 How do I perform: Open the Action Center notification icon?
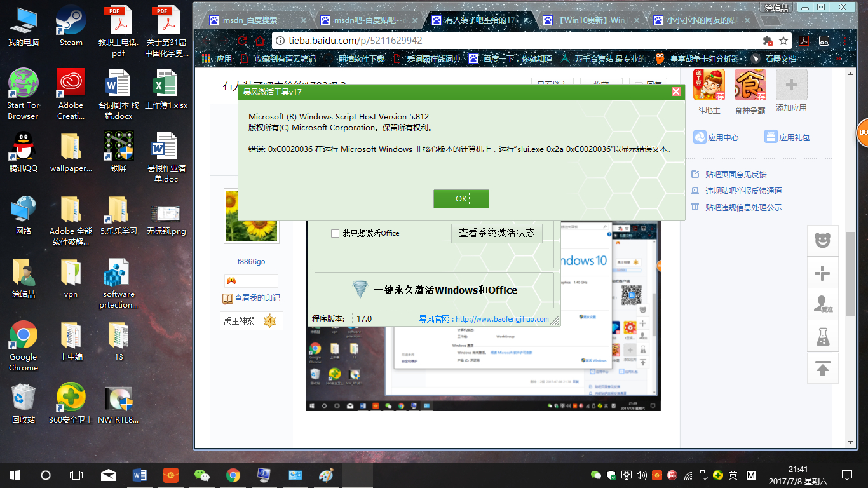click(x=846, y=475)
